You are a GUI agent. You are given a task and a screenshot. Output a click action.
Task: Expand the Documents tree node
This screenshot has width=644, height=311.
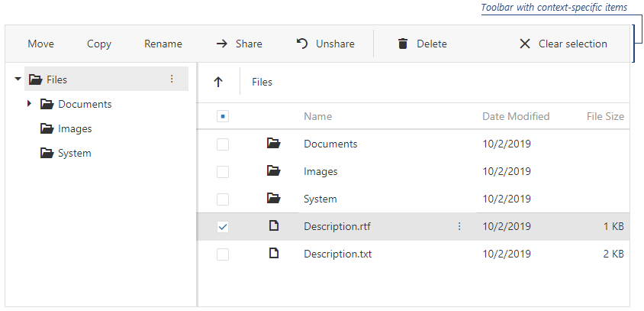29,104
